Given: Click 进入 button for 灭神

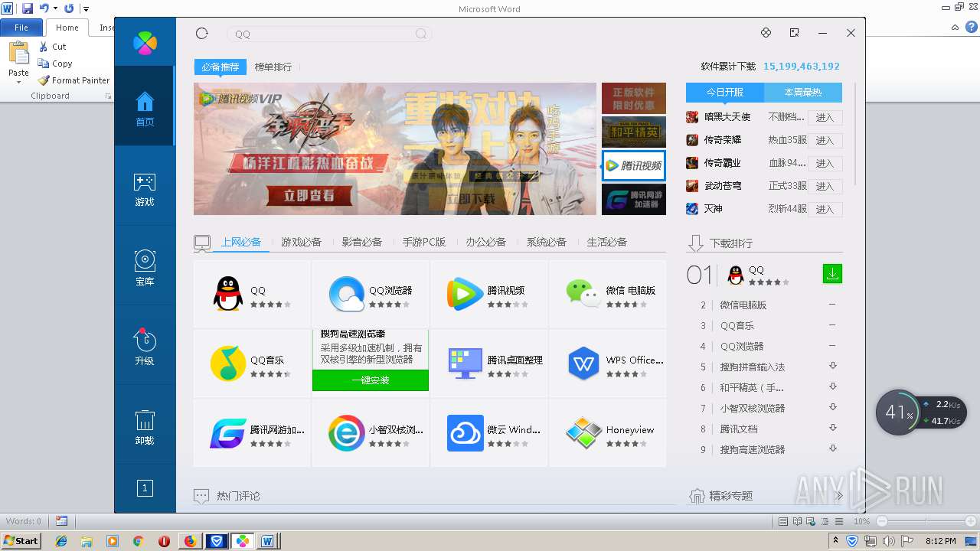Looking at the screenshot, I should coord(825,210).
